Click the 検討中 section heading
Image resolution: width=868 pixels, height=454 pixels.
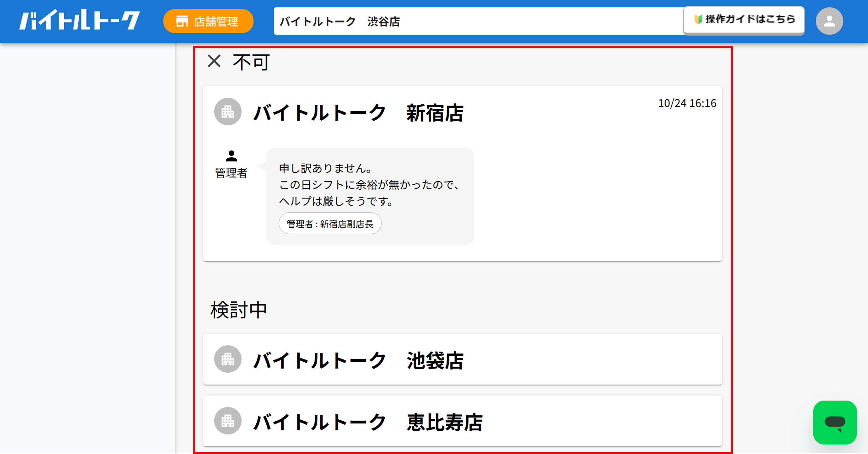point(239,310)
